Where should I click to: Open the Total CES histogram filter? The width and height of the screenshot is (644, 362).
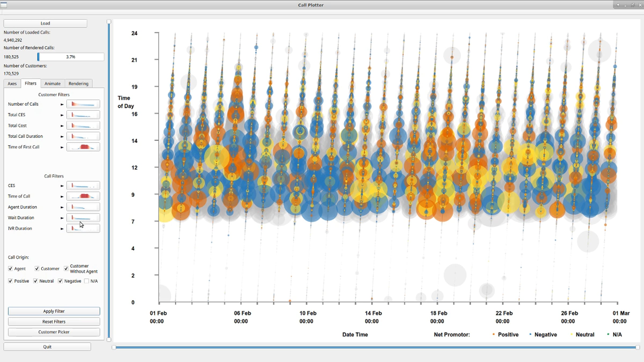click(83, 115)
